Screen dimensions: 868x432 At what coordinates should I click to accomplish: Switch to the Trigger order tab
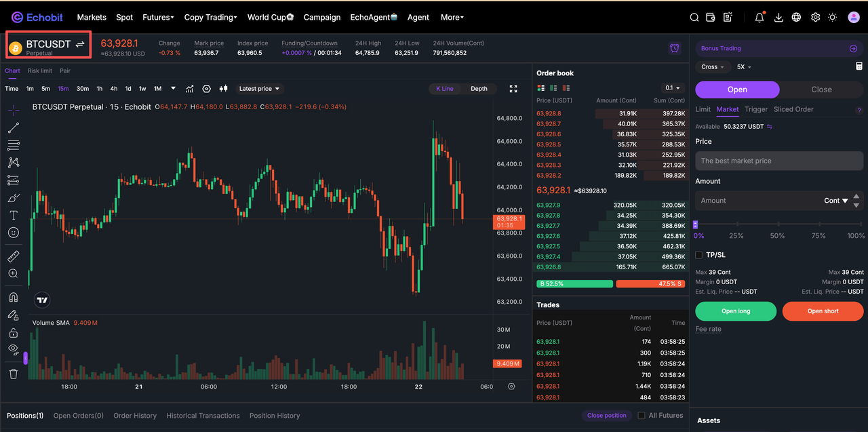click(x=756, y=109)
